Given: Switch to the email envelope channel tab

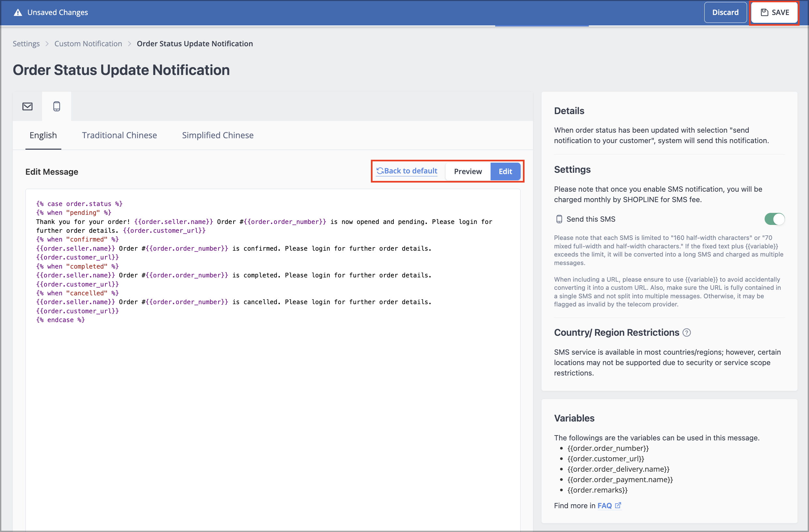Looking at the screenshot, I should (27, 106).
